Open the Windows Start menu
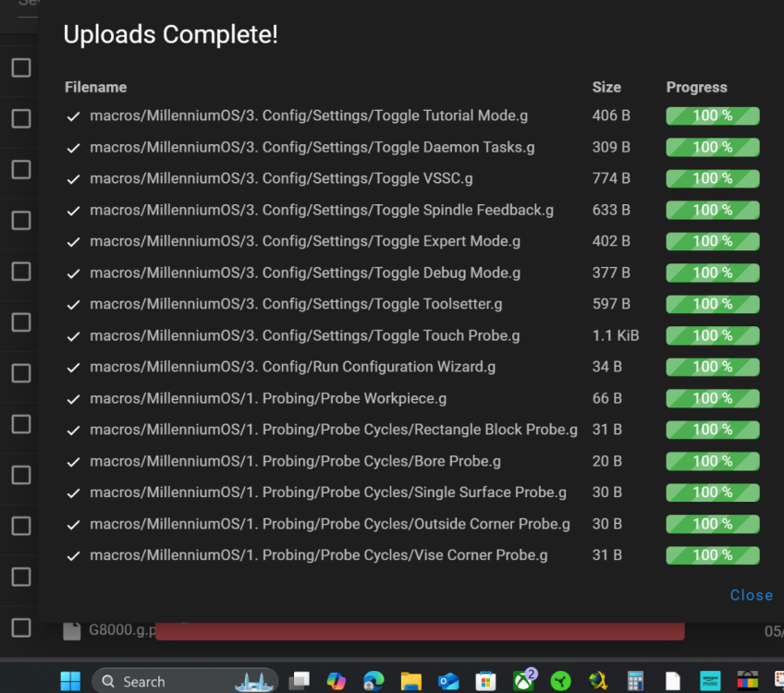This screenshot has height=693, width=784. 70,681
